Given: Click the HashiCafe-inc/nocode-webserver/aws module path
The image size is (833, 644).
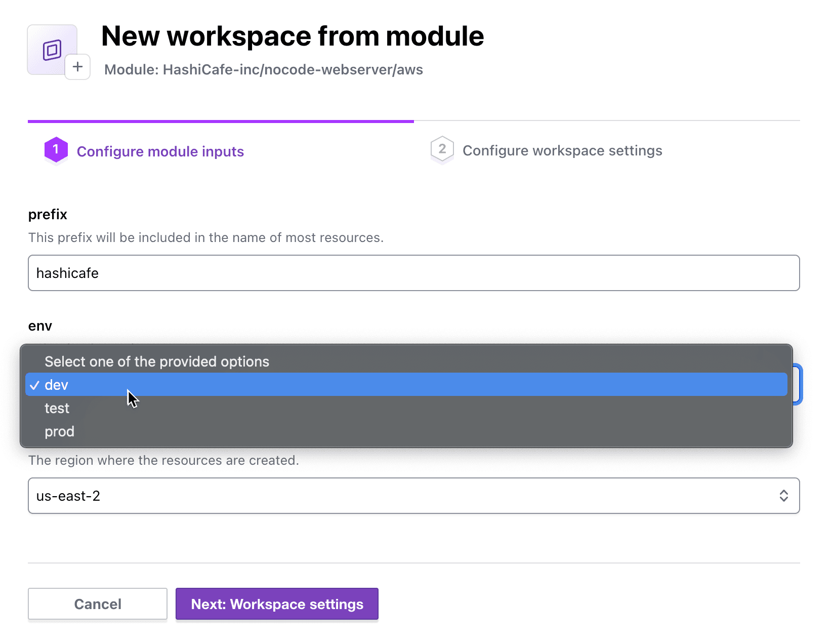Looking at the screenshot, I should (293, 69).
